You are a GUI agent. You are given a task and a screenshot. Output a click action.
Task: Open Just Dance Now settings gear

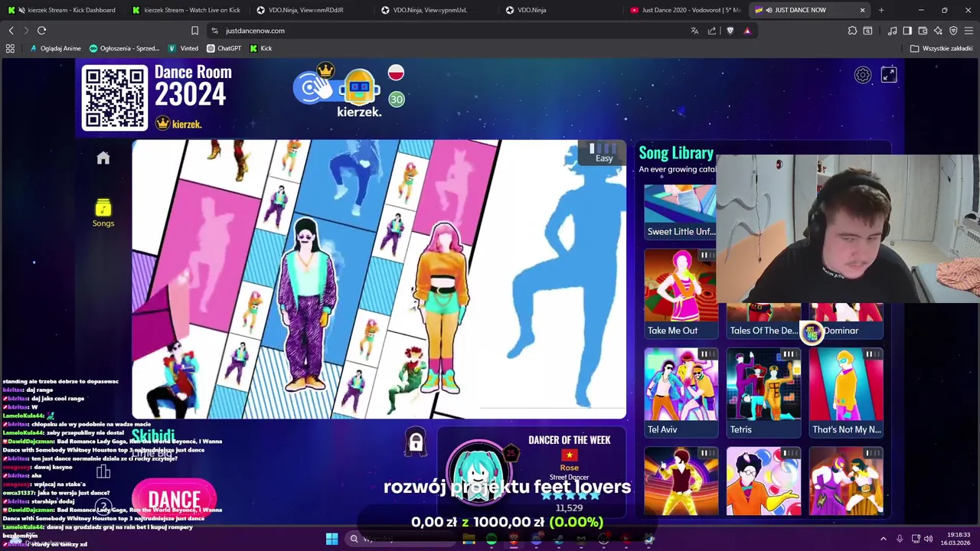point(863,75)
